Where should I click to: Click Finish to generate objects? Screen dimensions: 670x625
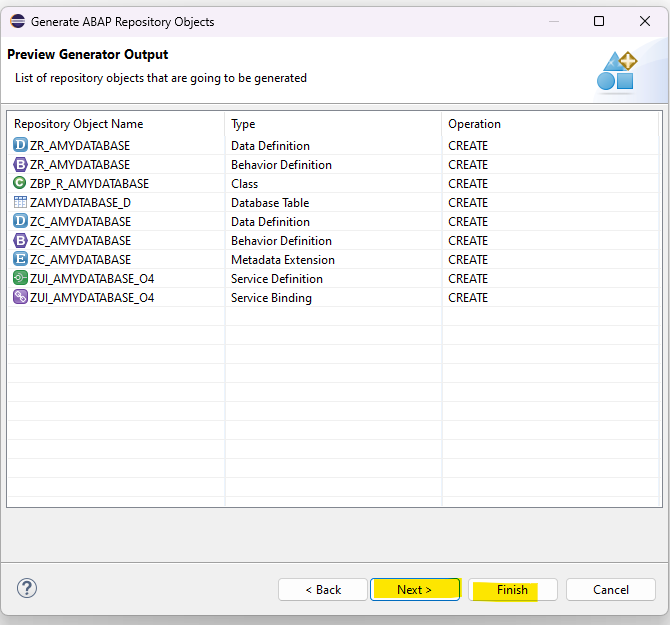click(513, 590)
